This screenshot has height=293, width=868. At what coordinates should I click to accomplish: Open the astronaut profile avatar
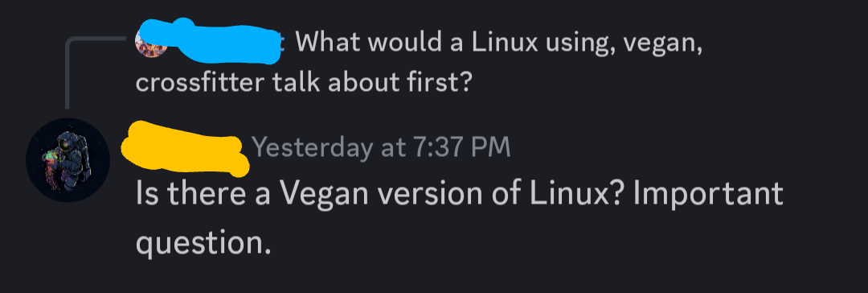(x=68, y=160)
